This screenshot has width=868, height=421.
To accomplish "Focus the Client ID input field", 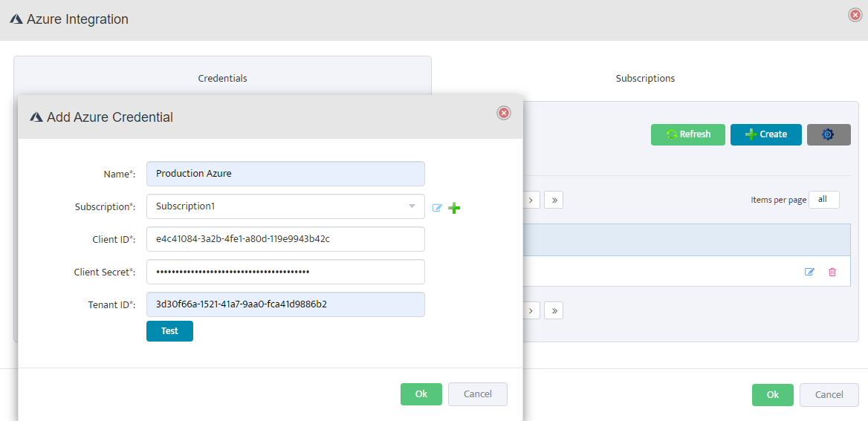I will pyautogui.click(x=285, y=239).
